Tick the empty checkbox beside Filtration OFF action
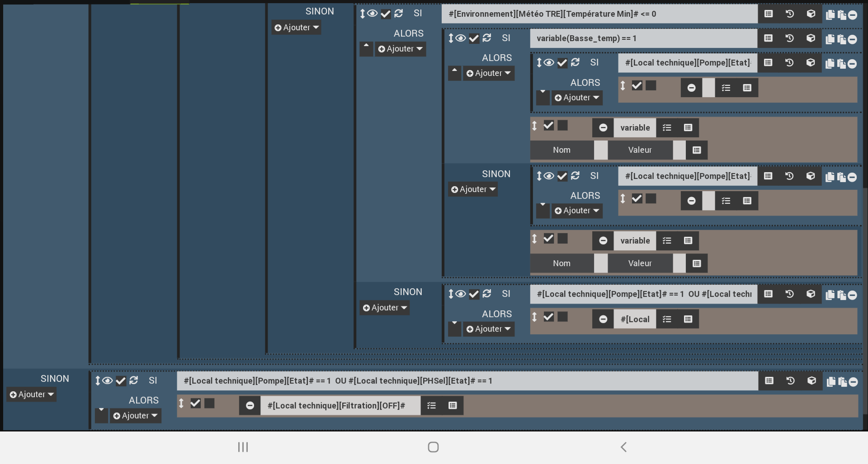This screenshot has height=464, width=868. point(209,403)
